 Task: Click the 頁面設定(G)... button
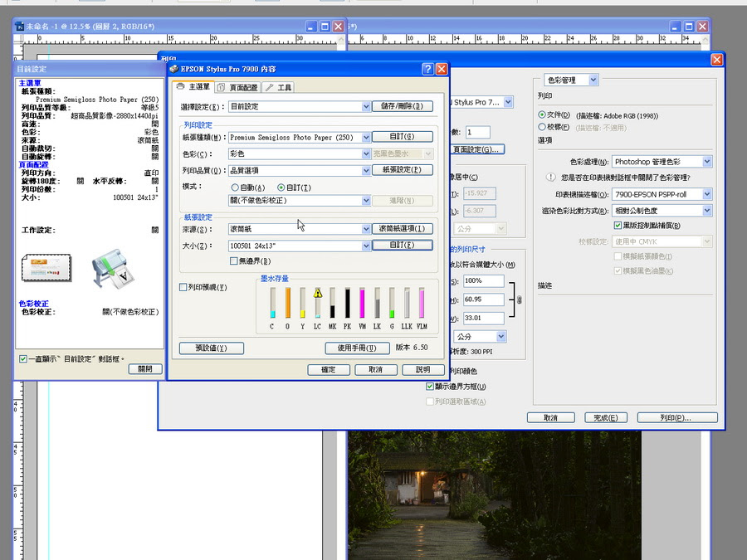click(x=477, y=149)
